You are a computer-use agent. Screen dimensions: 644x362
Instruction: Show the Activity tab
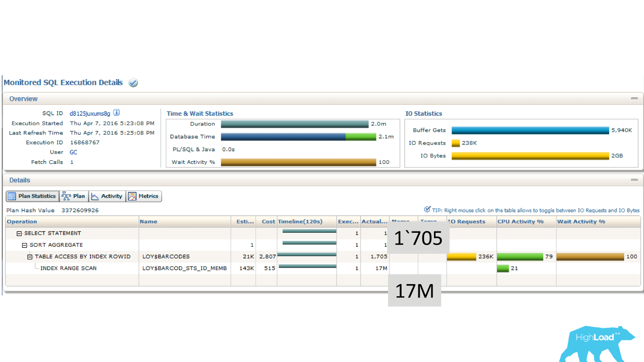click(x=107, y=196)
